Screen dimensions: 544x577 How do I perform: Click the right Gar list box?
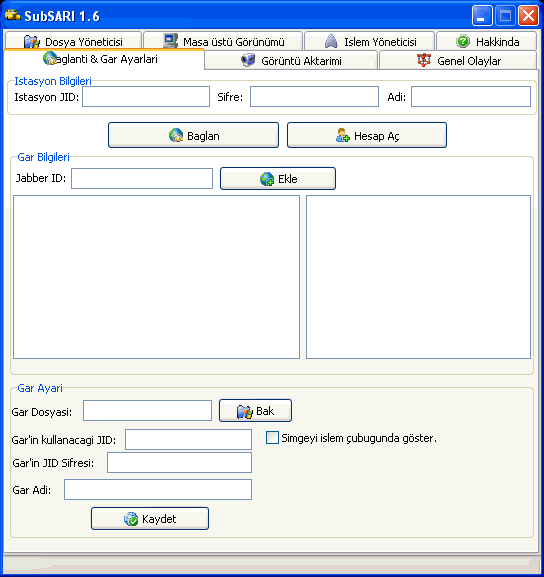(418, 277)
